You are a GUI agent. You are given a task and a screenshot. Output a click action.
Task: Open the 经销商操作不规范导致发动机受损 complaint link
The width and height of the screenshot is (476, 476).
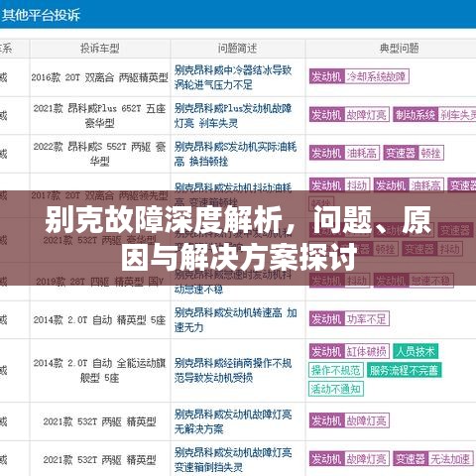pyautogui.click(x=233, y=370)
